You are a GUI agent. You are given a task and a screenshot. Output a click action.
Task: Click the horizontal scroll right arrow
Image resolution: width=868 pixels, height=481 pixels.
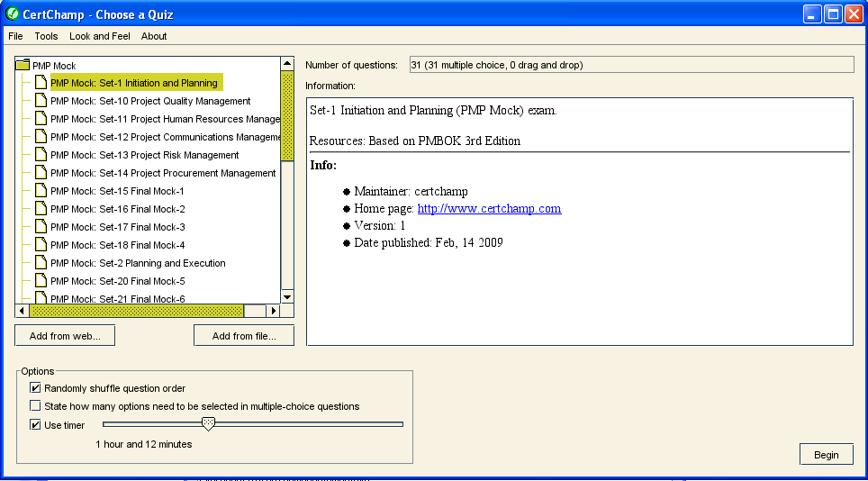tap(272, 311)
